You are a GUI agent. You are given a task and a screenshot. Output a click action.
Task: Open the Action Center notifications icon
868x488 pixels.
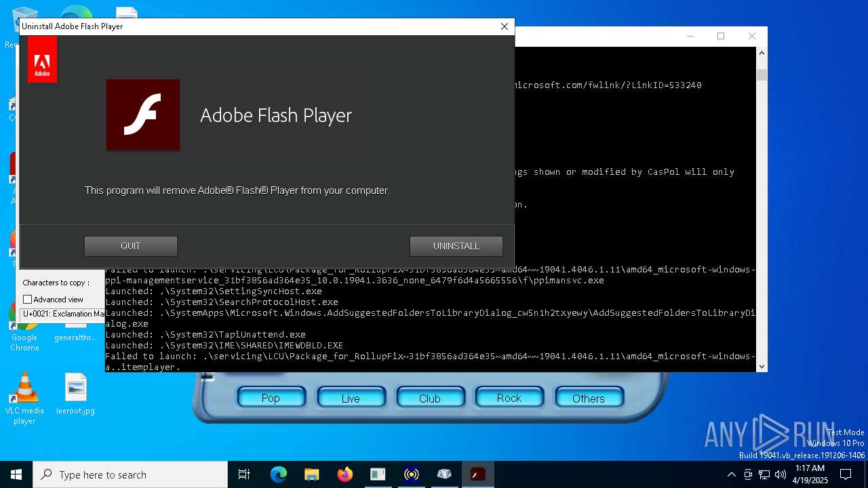tap(846, 474)
